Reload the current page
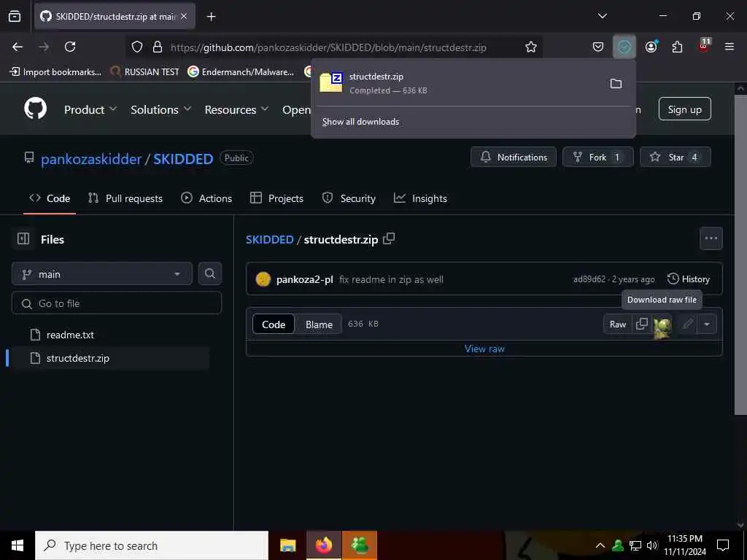The image size is (747, 560). click(x=70, y=47)
